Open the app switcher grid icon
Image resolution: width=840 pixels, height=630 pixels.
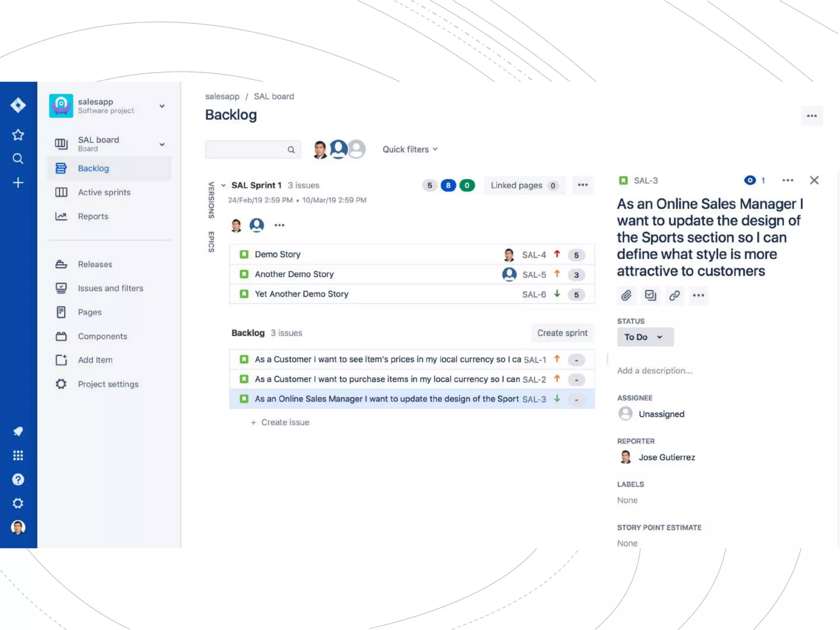18,455
